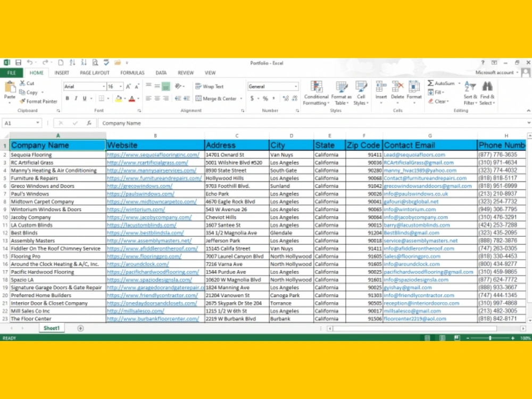Toggle italic formatting
Image resolution: width=532 pixels, height=399 pixels.
[76, 98]
